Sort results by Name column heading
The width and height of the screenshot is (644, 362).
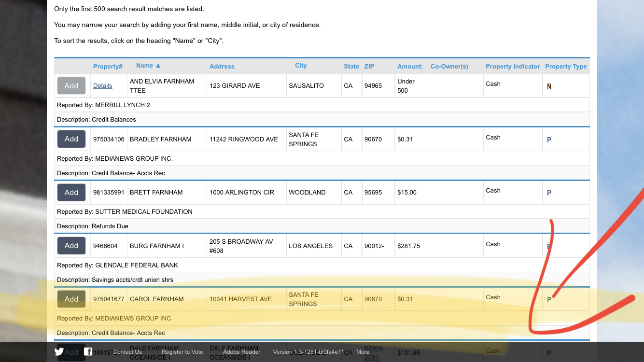[x=148, y=66]
